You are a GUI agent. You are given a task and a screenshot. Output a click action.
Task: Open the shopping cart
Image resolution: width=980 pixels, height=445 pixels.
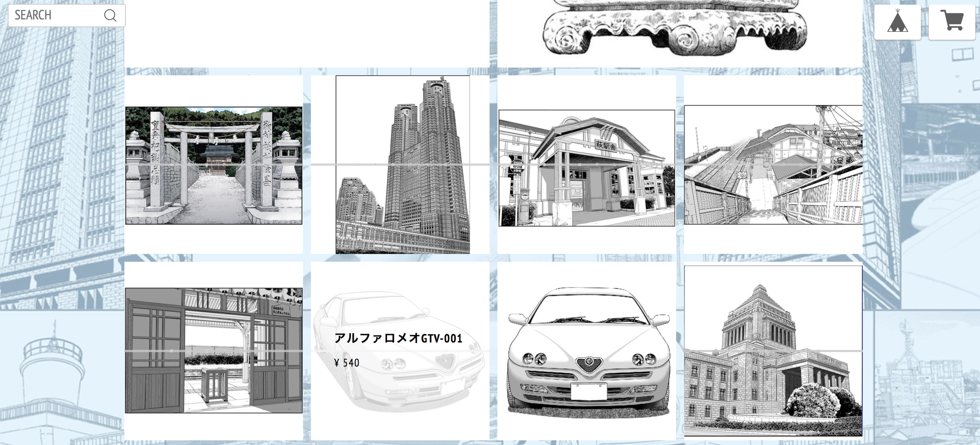pyautogui.click(x=952, y=22)
